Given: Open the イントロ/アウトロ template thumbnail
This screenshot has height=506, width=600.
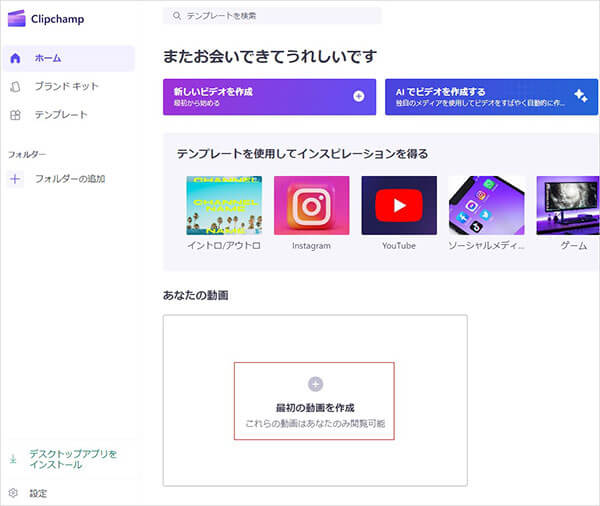Looking at the screenshot, I should pos(224,206).
